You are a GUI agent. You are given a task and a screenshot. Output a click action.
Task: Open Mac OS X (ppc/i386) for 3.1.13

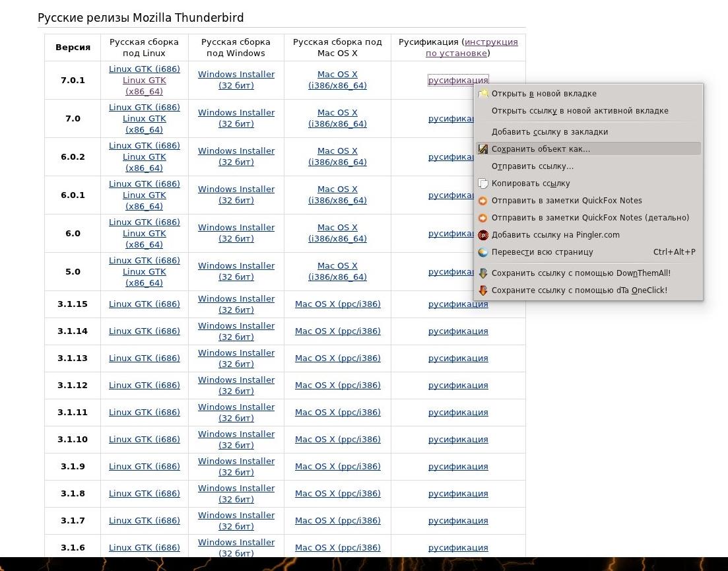[x=337, y=358]
